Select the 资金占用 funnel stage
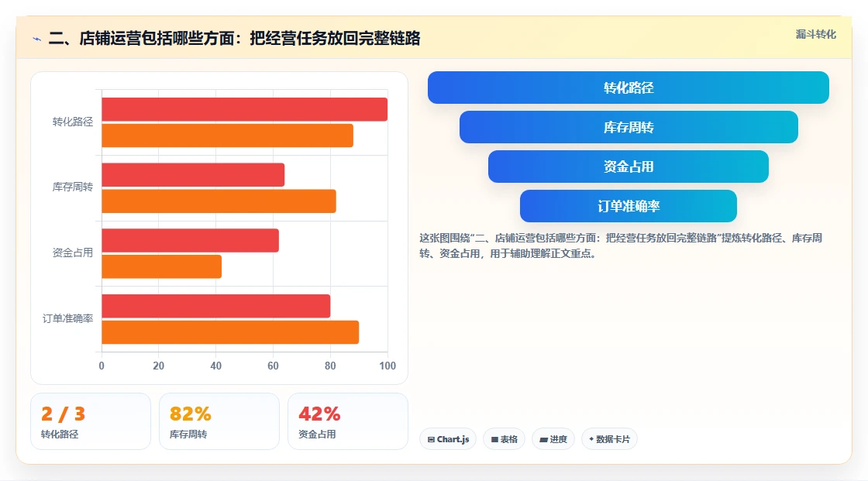The height and width of the screenshot is (481, 868). click(629, 167)
